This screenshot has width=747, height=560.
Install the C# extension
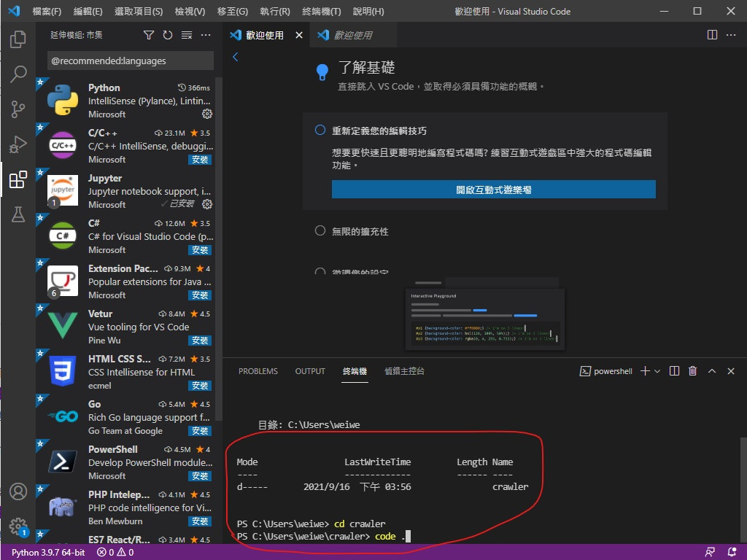(200, 250)
